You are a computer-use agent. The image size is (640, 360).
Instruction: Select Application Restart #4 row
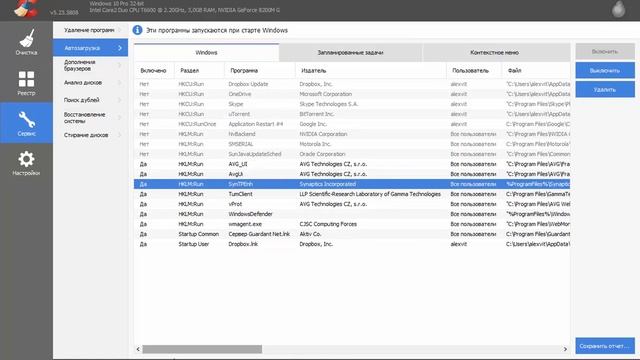coord(352,124)
